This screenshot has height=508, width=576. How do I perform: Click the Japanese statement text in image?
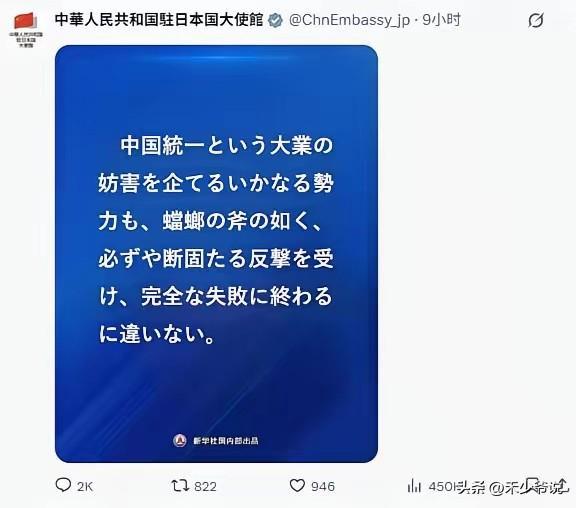(x=216, y=239)
